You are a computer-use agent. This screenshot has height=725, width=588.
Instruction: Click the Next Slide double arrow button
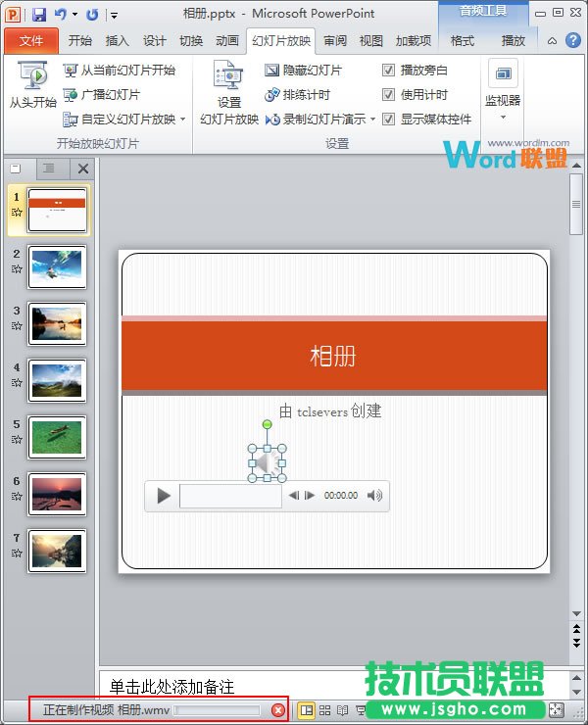pyautogui.click(x=576, y=643)
